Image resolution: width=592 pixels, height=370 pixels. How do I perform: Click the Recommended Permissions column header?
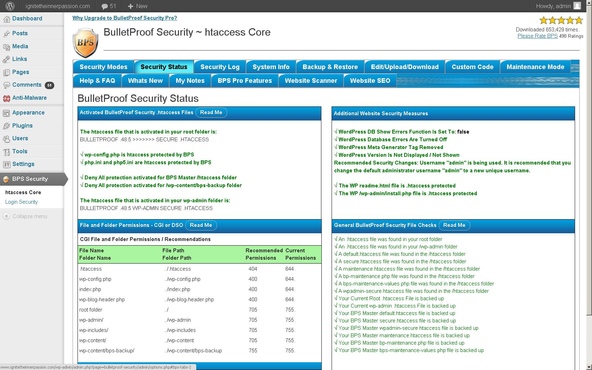264,254
